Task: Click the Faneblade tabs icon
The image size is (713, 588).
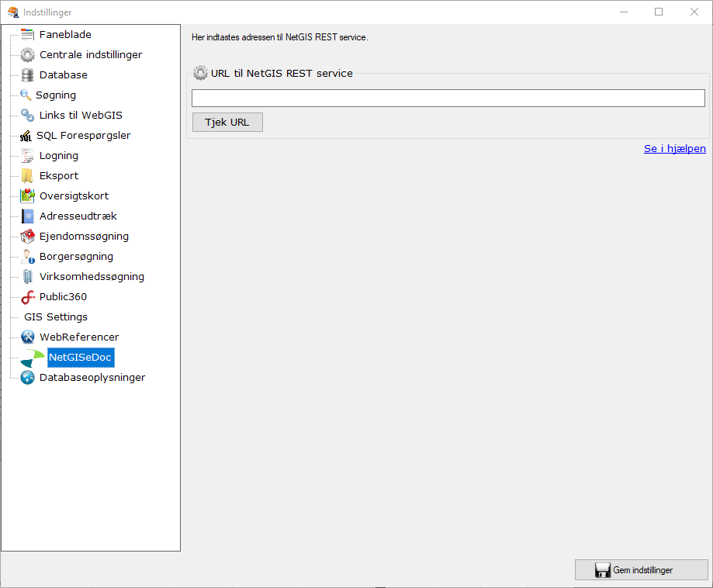Action: (x=28, y=35)
